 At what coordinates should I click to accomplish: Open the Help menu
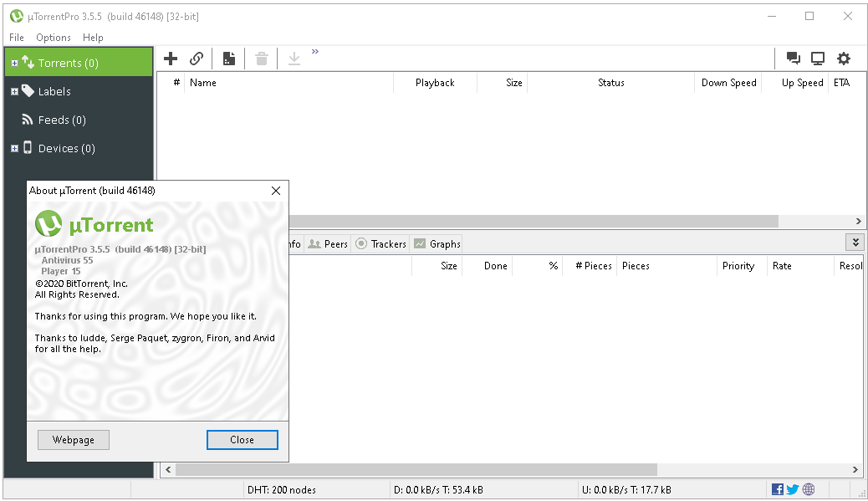tap(93, 37)
